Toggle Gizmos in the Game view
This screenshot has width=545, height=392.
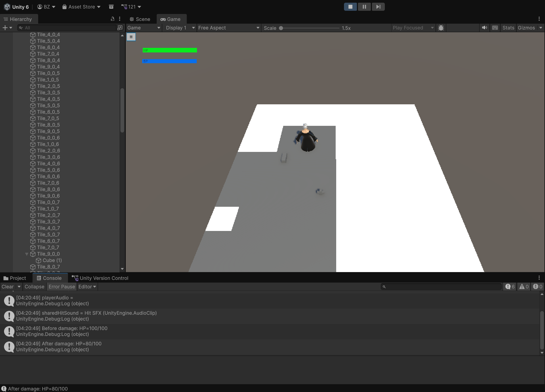click(526, 28)
